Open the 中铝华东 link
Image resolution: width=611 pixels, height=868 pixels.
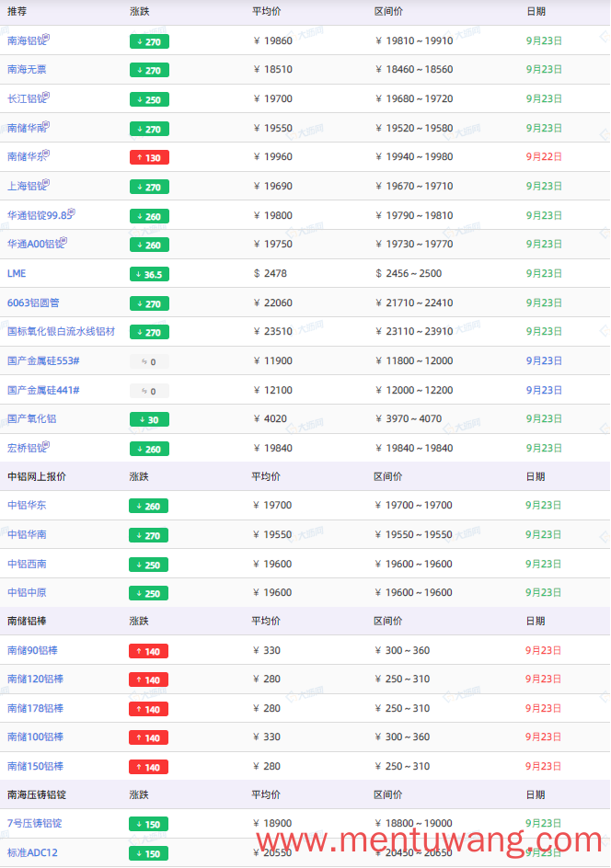click(x=27, y=506)
